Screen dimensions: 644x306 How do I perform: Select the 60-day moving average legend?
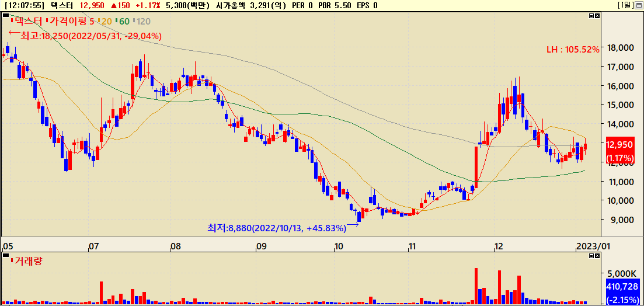pyautogui.click(x=122, y=21)
